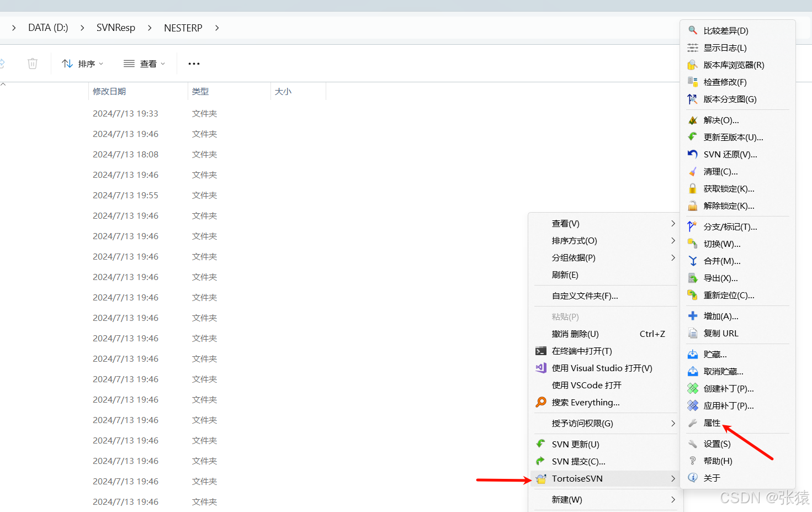Click the SVN revert (SVN 还原) arrow icon
Image resolution: width=812 pixels, height=512 pixels.
(692, 154)
